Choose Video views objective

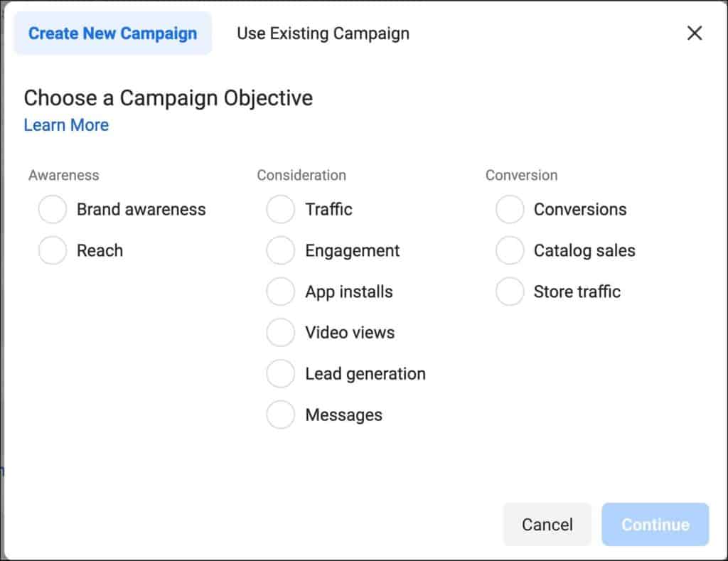[281, 333]
